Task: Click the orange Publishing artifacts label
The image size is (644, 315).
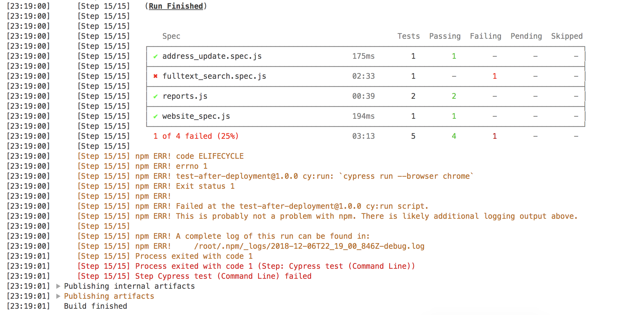Action: tap(109, 296)
